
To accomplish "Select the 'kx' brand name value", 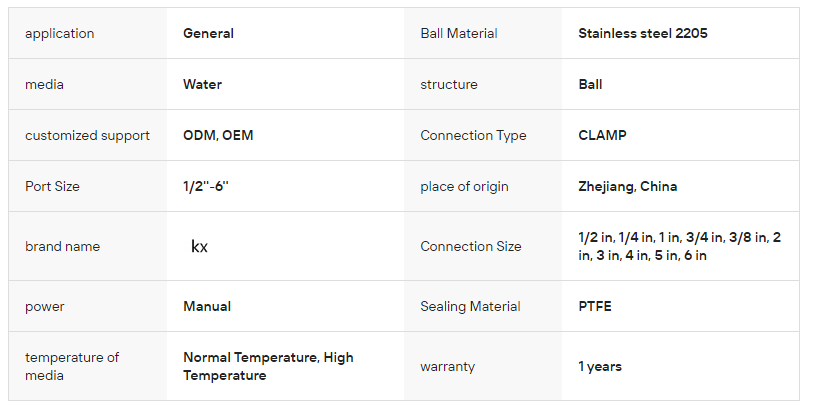I will [199, 246].
